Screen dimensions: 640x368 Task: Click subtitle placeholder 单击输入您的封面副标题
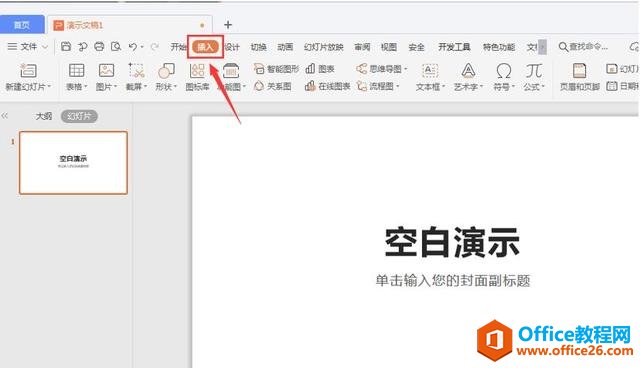coord(453,281)
